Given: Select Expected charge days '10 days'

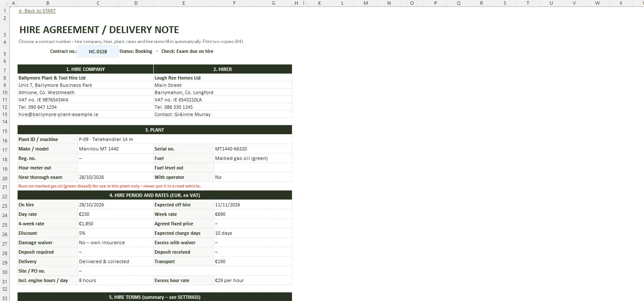Looking at the screenshot, I should click(x=253, y=233).
